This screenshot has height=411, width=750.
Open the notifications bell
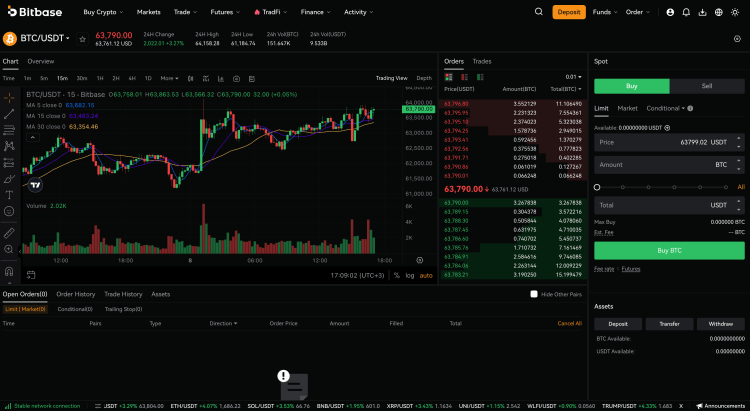pos(686,12)
